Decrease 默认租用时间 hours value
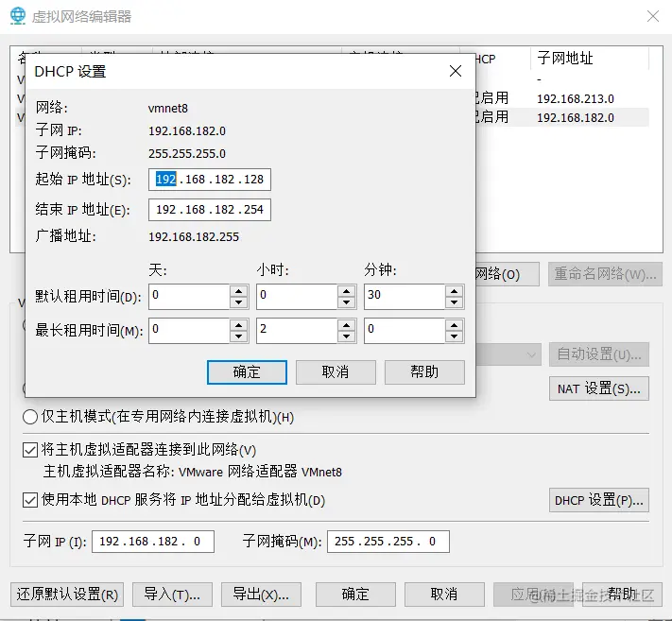The width and height of the screenshot is (672, 621). [346, 302]
